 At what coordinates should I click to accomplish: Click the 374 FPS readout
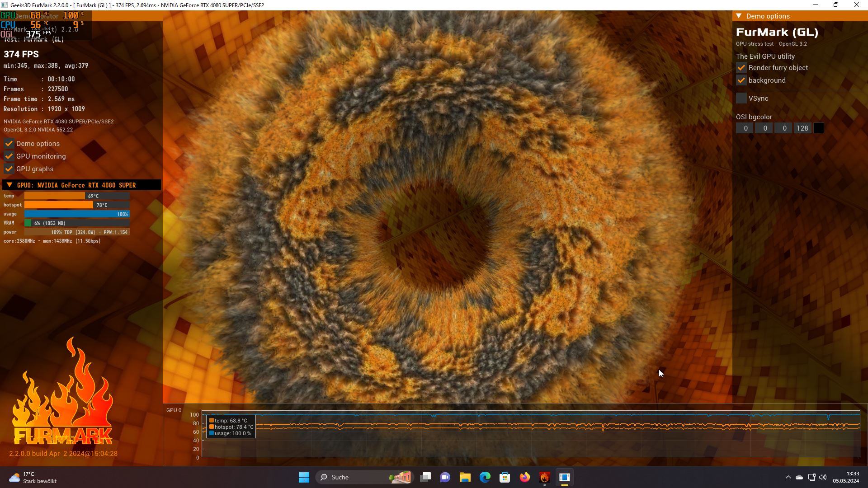tap(21, 54)
